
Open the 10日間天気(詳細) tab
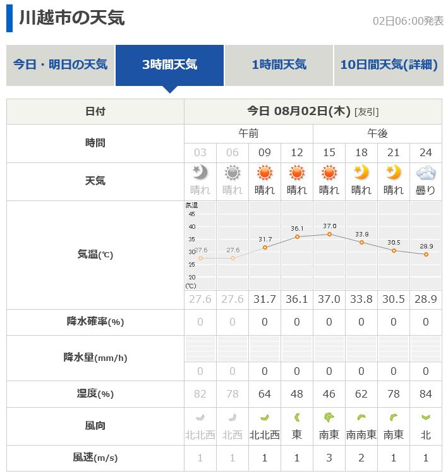click(389, 64)
